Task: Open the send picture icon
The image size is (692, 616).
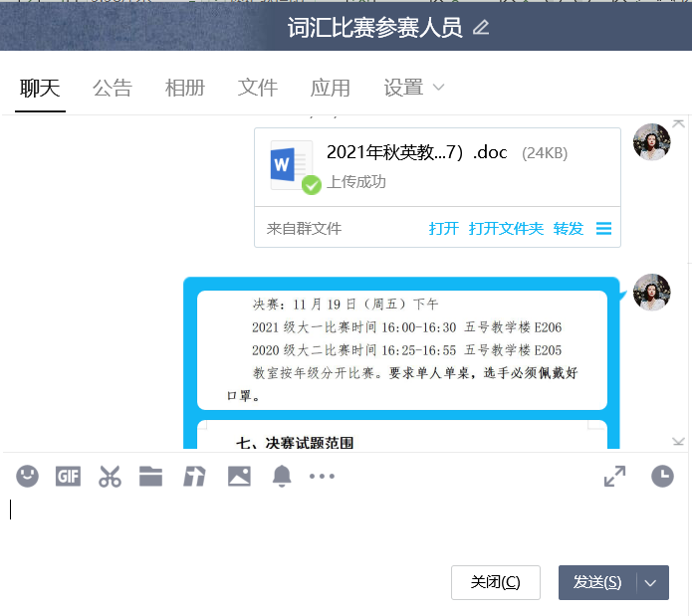Action: (x=239, y=477)
